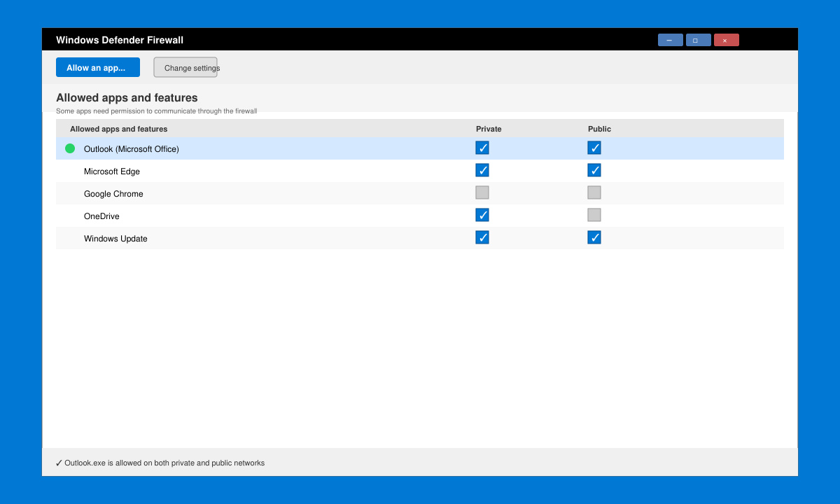Uncheck Private for Outlook (Microsoft Office)
Image resolution: width=840 pixels, height=504 pixels.
coord(482,148)
